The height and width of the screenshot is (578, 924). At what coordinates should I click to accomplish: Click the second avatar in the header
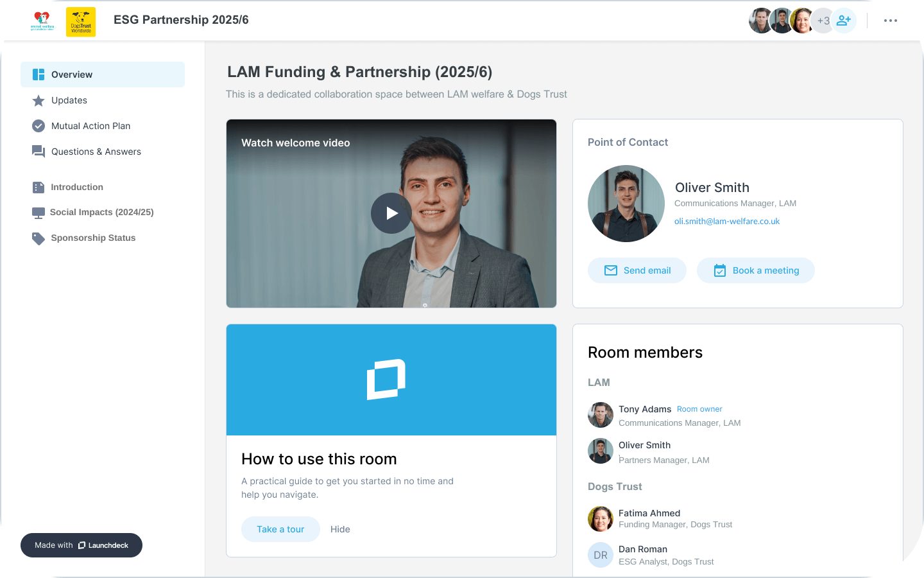click(x=782, y=21)
